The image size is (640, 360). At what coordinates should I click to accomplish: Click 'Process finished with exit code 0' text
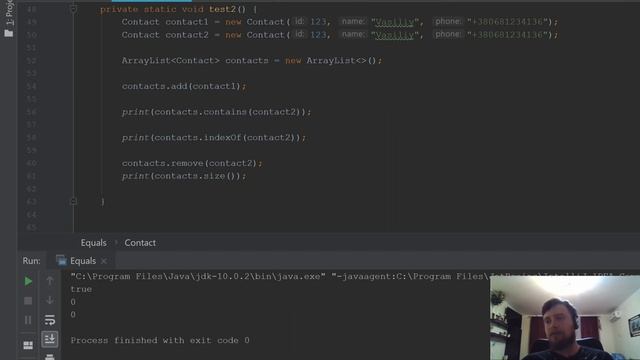click(160, 340)
